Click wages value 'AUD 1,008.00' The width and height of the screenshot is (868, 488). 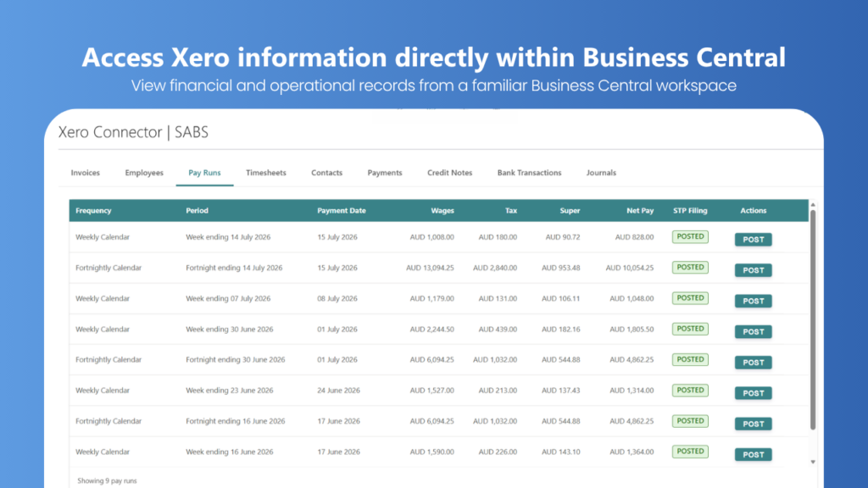431,237
